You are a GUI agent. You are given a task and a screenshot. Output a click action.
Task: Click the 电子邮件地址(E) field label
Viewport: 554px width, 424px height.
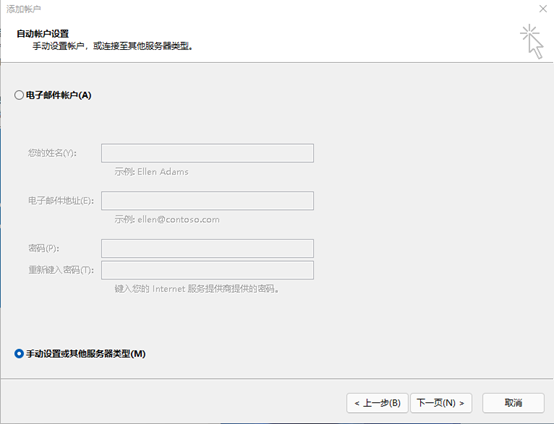click(x=61, y=201)
